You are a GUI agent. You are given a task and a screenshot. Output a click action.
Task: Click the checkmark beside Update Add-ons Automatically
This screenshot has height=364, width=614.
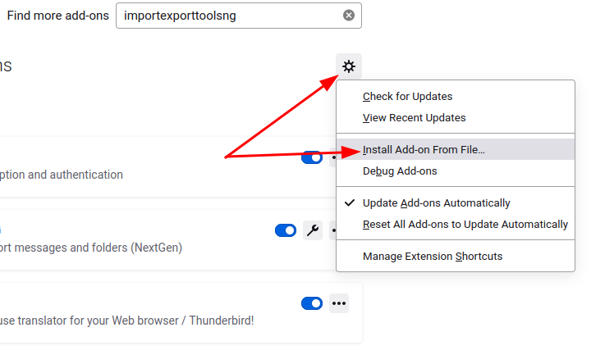[350, 202]
